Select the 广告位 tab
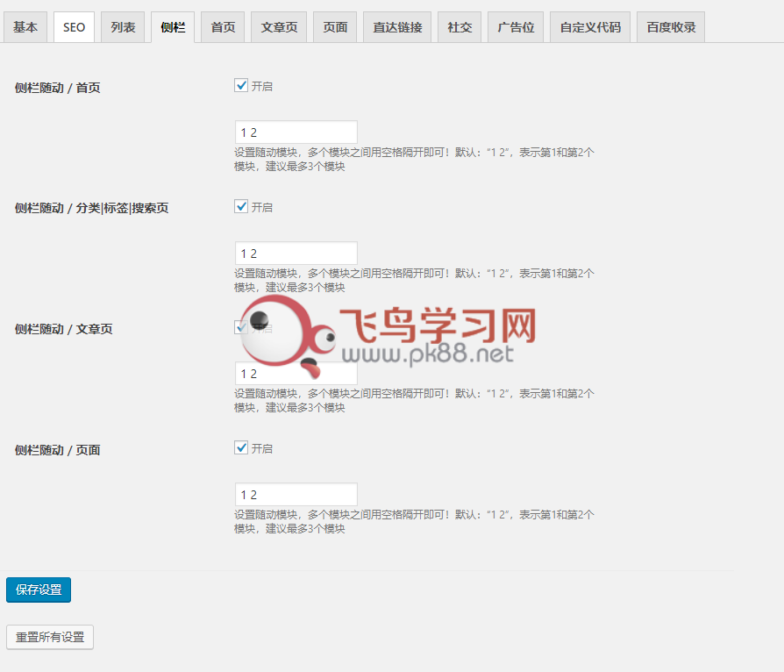This screenshot has width=784, height=672. (x=516, y=27)
